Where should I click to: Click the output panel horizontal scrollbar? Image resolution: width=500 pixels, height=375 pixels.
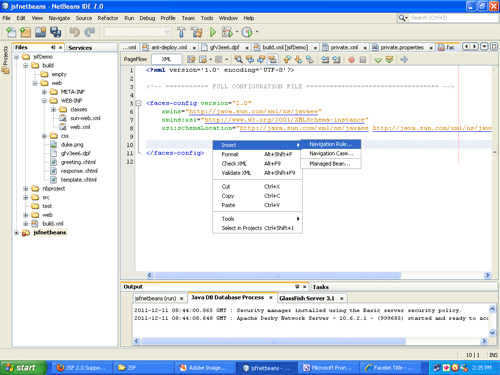pyautogui.click(x=273, y=341)
